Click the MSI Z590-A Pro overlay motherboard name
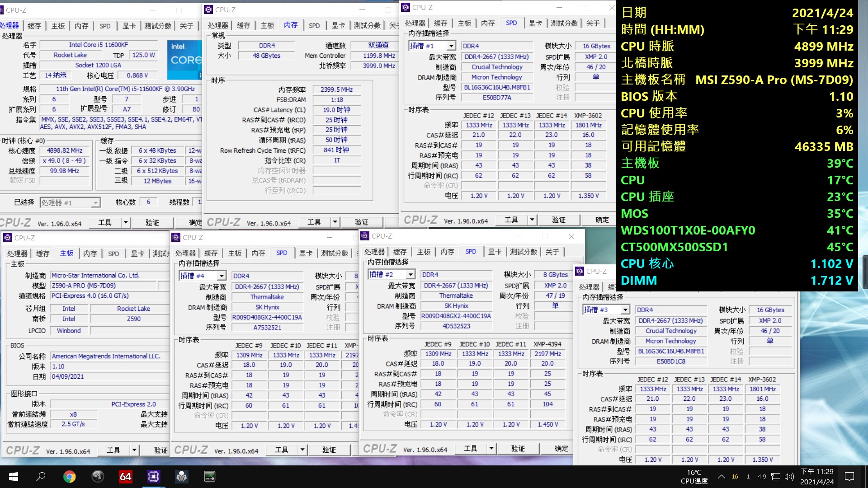 [774, 80]
